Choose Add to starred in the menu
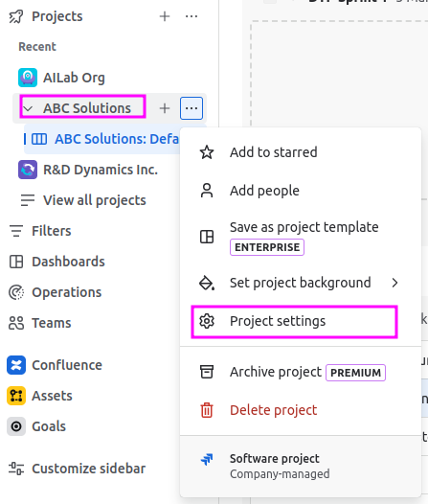This screenshot has height=504, width=428. pos(301,152)
